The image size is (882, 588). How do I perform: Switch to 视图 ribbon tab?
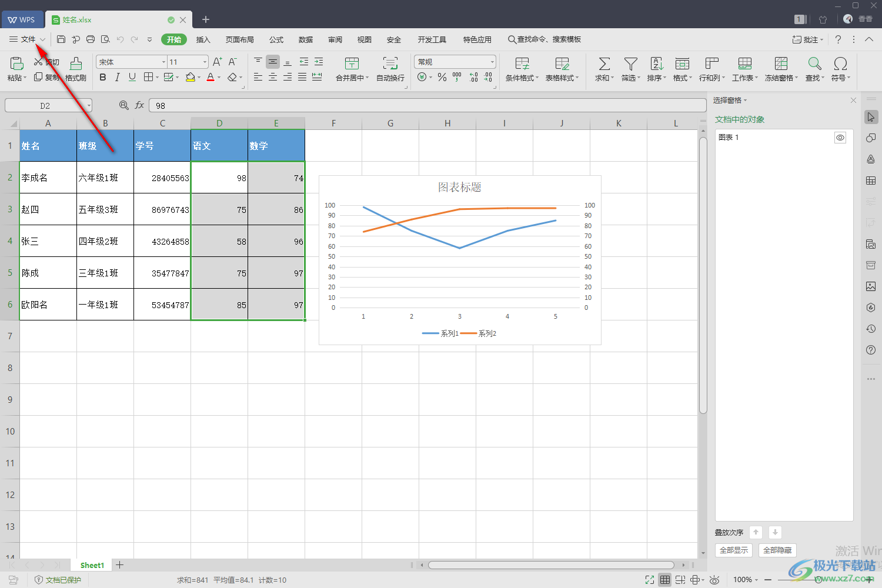coord(365,39)
